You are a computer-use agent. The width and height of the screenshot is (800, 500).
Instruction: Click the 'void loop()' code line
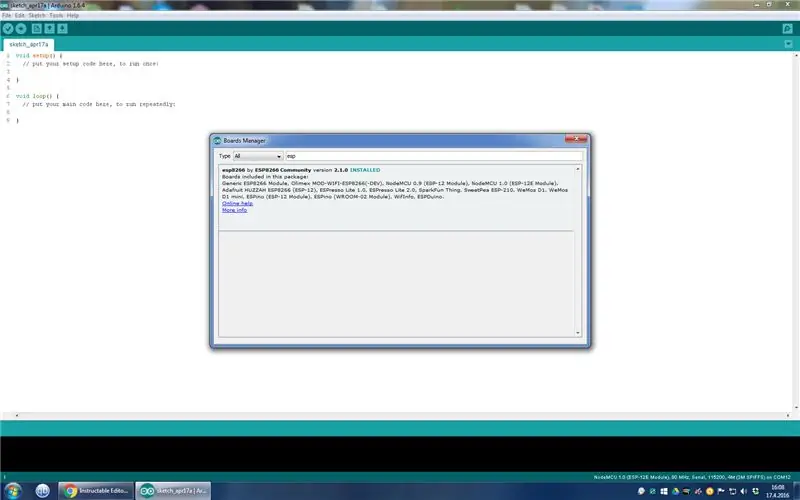point(37,96)
